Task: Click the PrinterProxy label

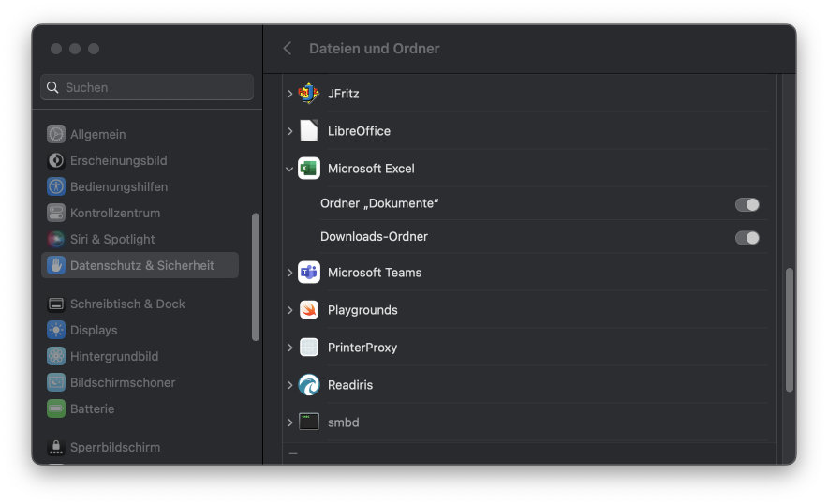Action: click(362, 348)
